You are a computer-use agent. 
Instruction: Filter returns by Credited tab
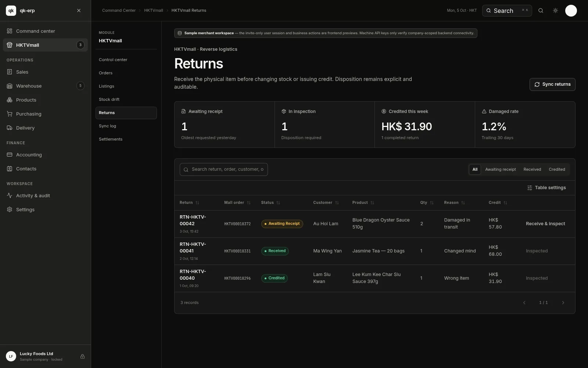(557, 170)
